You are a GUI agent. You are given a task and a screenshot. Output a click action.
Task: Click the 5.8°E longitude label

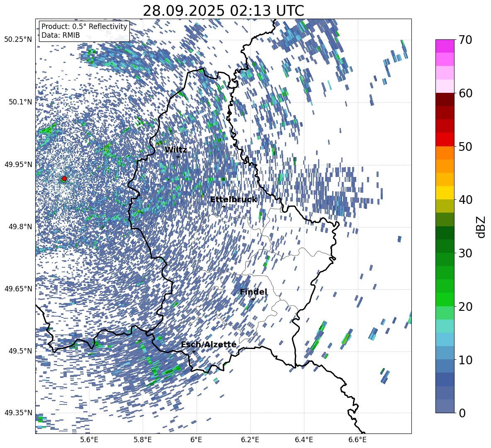pos(143,440)
